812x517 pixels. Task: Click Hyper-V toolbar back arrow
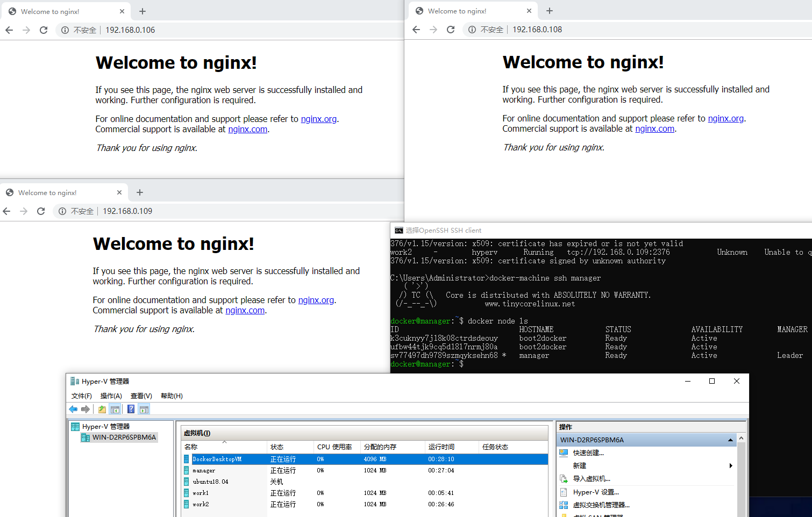tap(73, 410)
